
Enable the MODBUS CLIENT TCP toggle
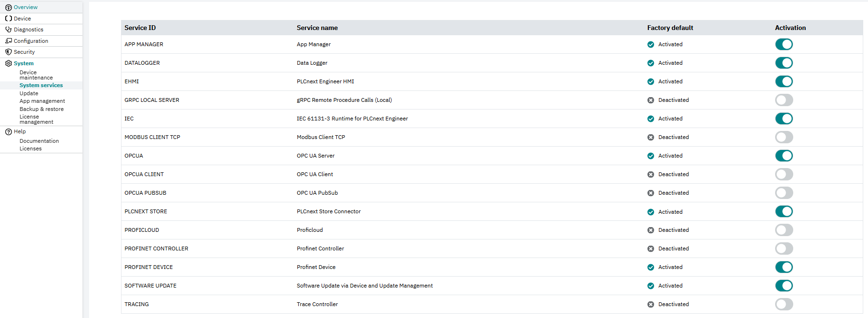(784, 137)
